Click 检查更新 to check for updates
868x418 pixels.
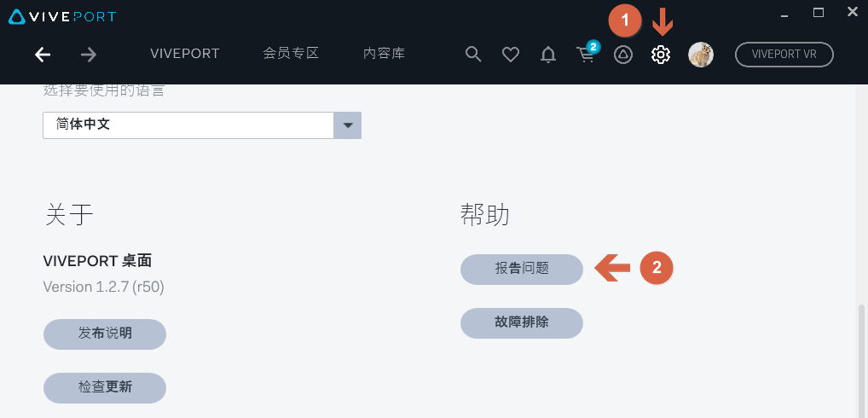tap(105, 387)
